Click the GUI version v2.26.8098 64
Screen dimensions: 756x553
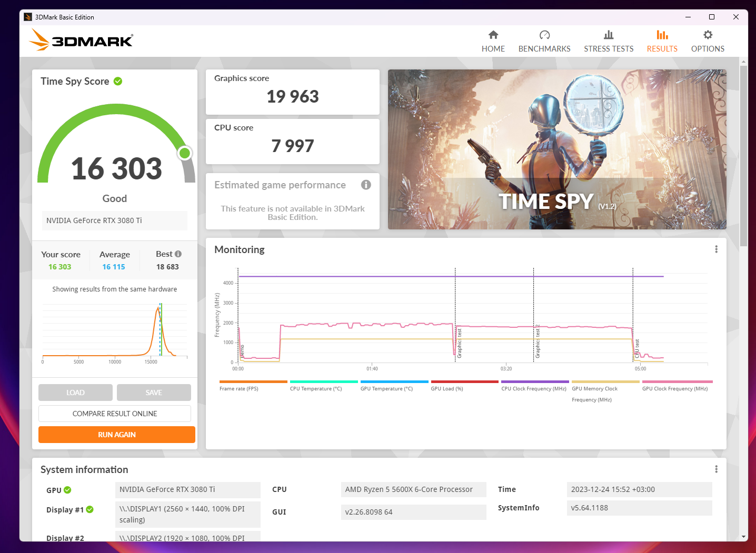click(x=414, y=512)
